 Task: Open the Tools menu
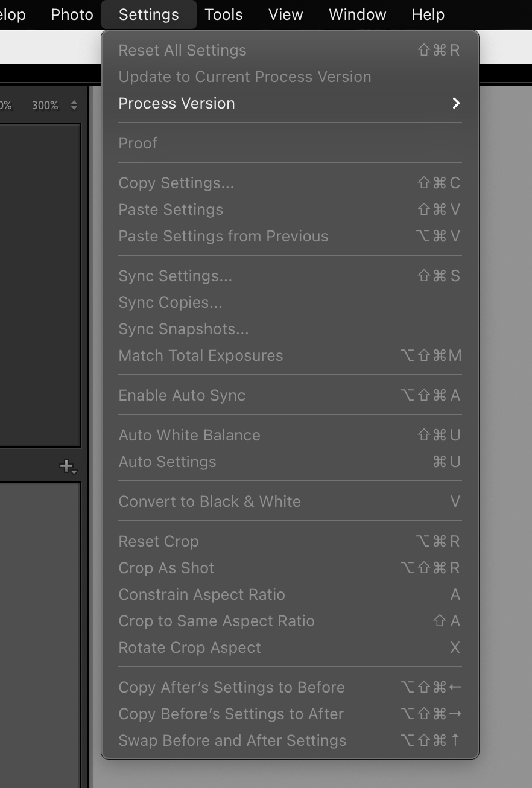[223, 14]
